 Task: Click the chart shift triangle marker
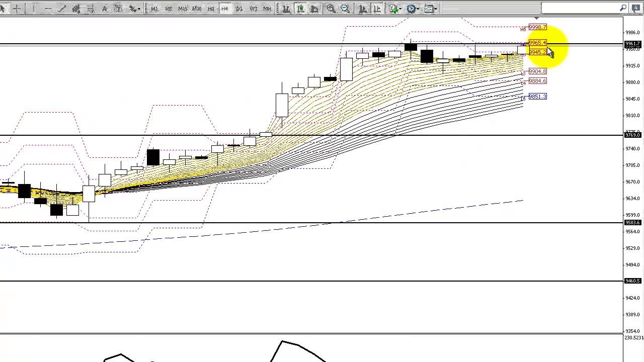coord(536,18)
